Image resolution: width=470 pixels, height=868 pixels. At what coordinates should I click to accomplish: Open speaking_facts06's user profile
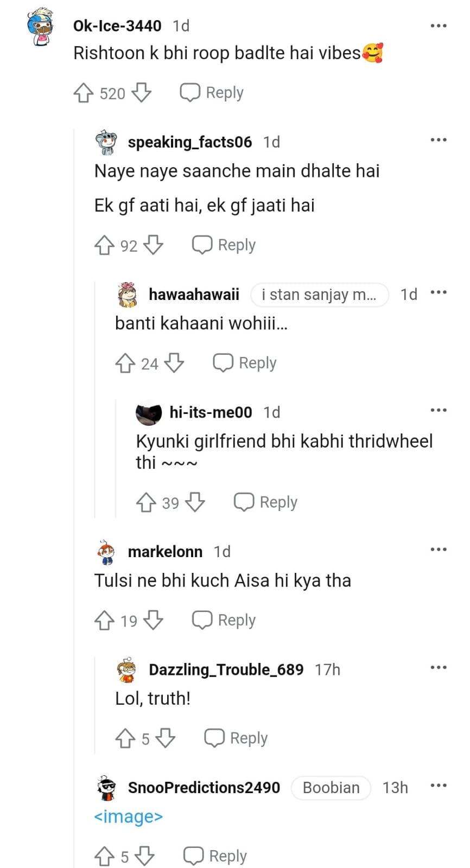coord(189,142)
